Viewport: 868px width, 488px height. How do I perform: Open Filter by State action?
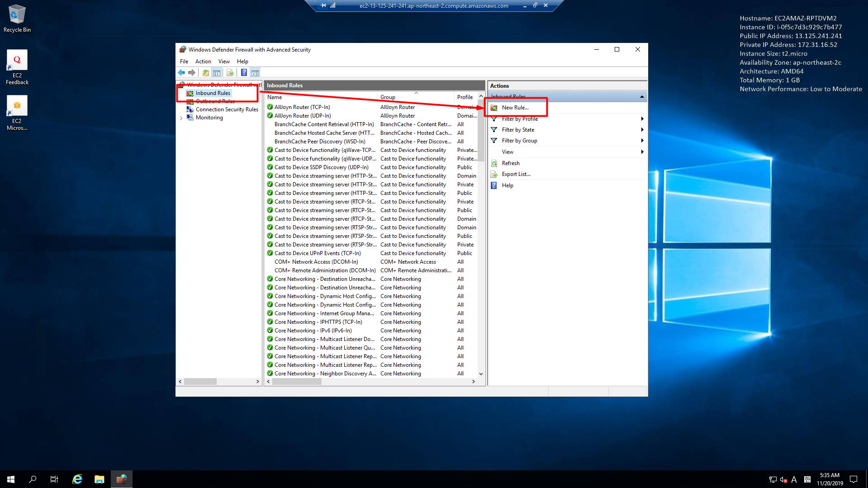coord(518,130)
